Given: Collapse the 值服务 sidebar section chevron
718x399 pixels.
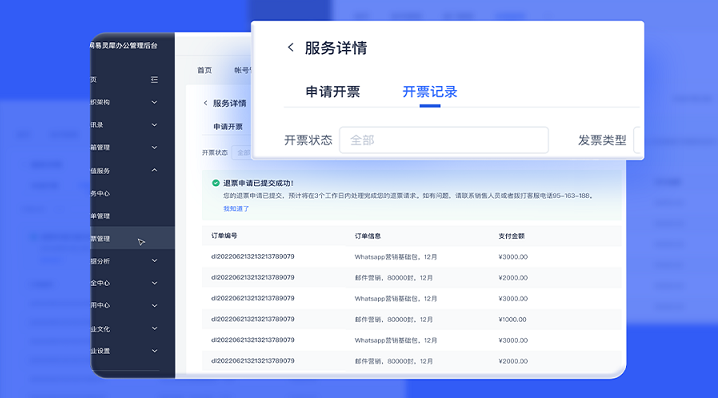Looking at the screenshot, I should click(x=154, y=170).
